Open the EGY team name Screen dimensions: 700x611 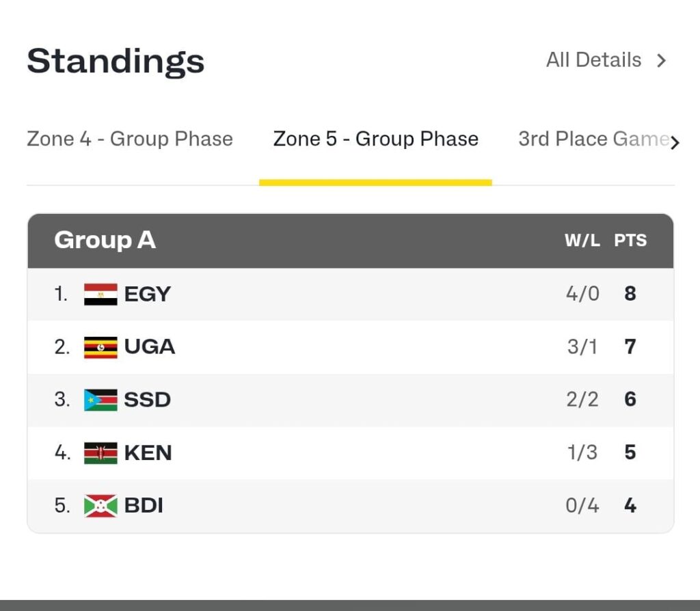coord(147,294)
